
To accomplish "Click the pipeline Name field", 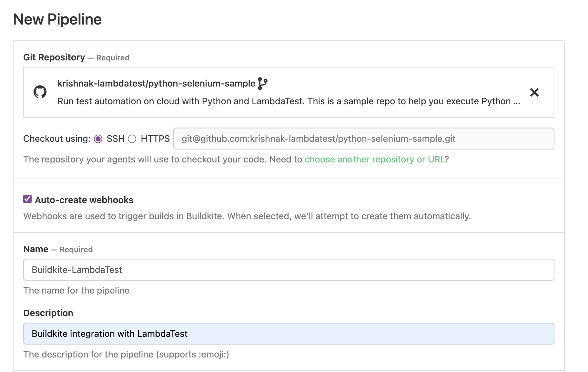I will (x=287, y=270).
